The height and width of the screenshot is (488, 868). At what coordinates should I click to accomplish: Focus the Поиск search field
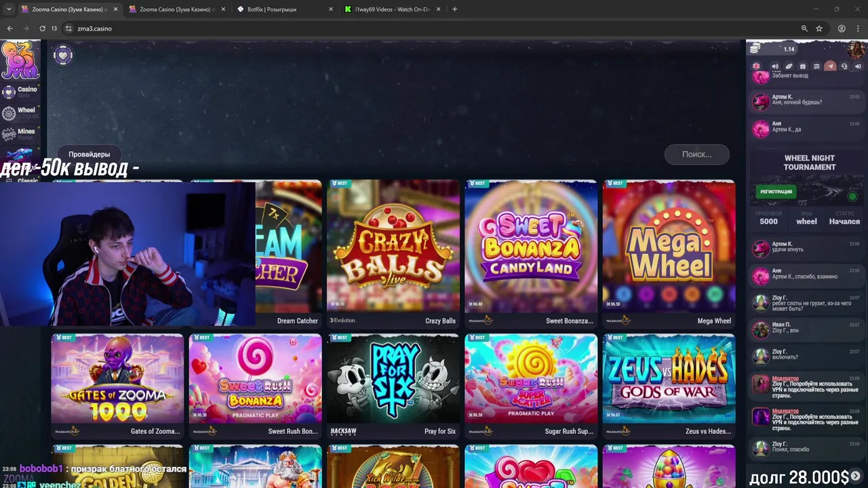697,155
